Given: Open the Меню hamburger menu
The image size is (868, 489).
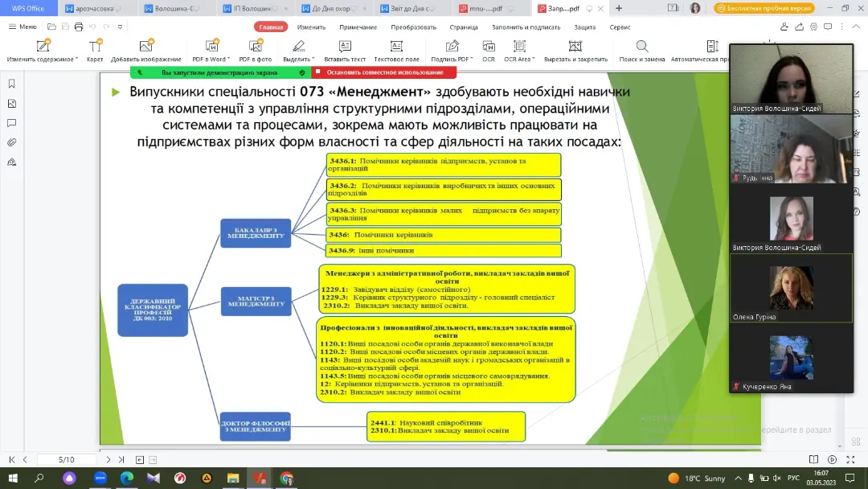Looking at the screenshot, I should (22, 27).
